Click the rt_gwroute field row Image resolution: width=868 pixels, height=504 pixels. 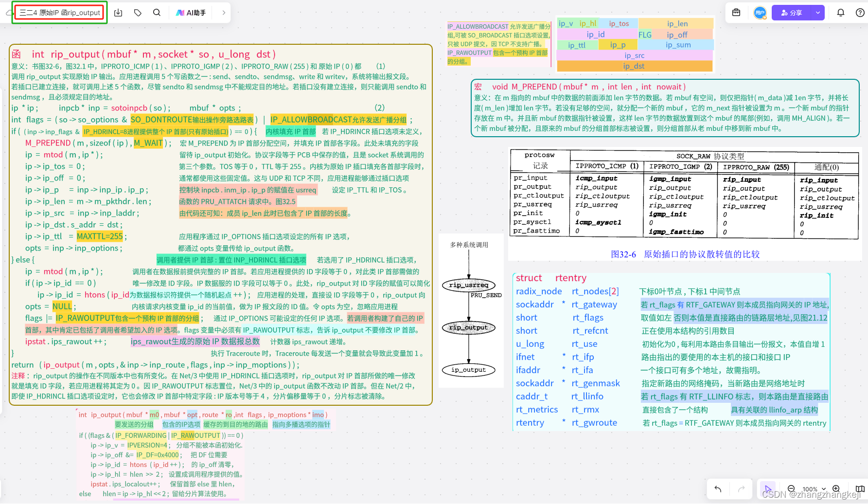(x=672, y=423)
